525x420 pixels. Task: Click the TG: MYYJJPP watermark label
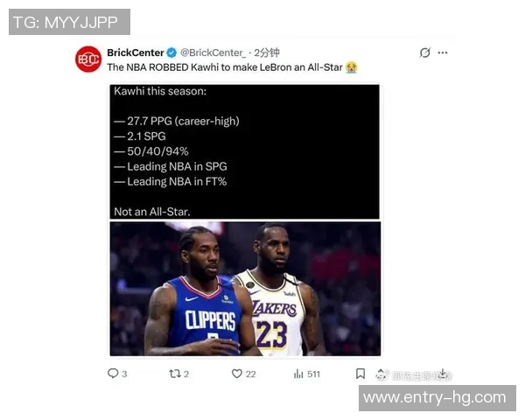[69, 22]
